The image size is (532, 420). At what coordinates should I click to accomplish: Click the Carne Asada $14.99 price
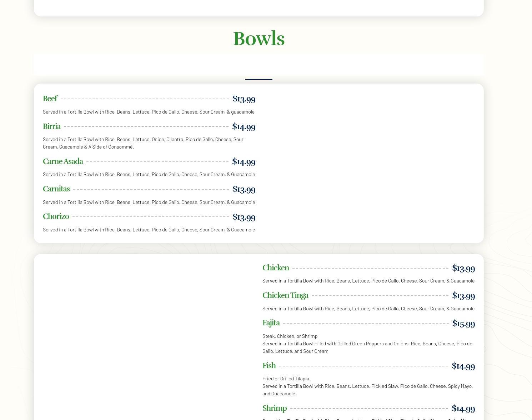point(244,162)
